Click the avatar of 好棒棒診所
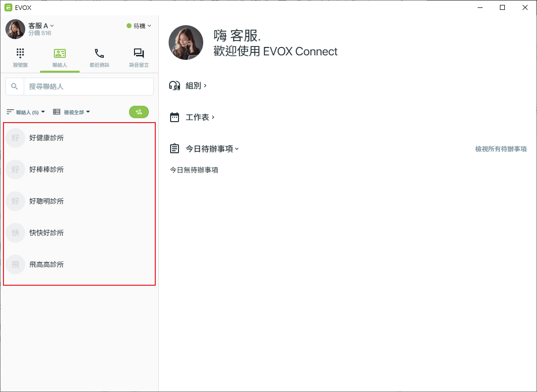The image size is (537, 392). 15,170
